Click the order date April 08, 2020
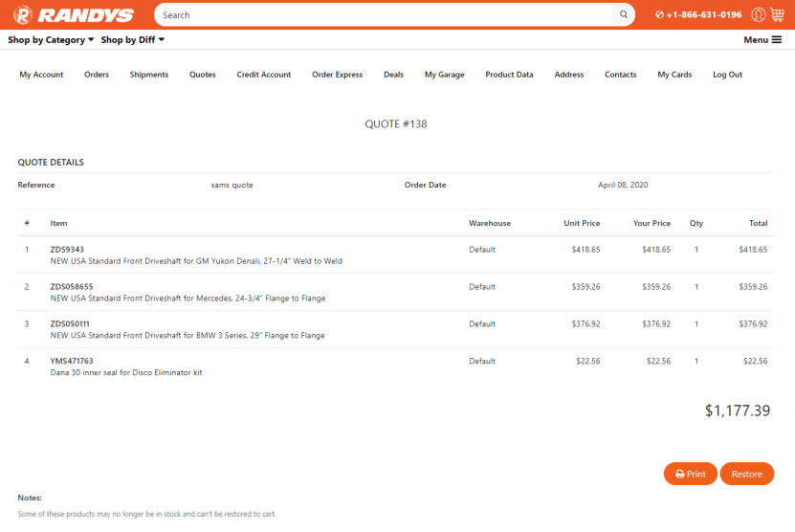This screenshot has width=795, height=532. click(x=623, y=185)
